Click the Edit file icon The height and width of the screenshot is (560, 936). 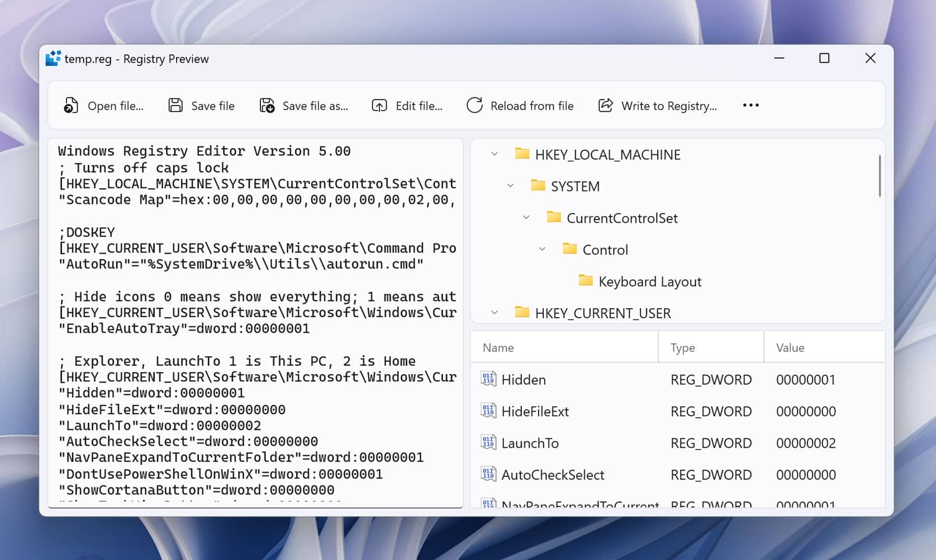click(x=378, y=105)
